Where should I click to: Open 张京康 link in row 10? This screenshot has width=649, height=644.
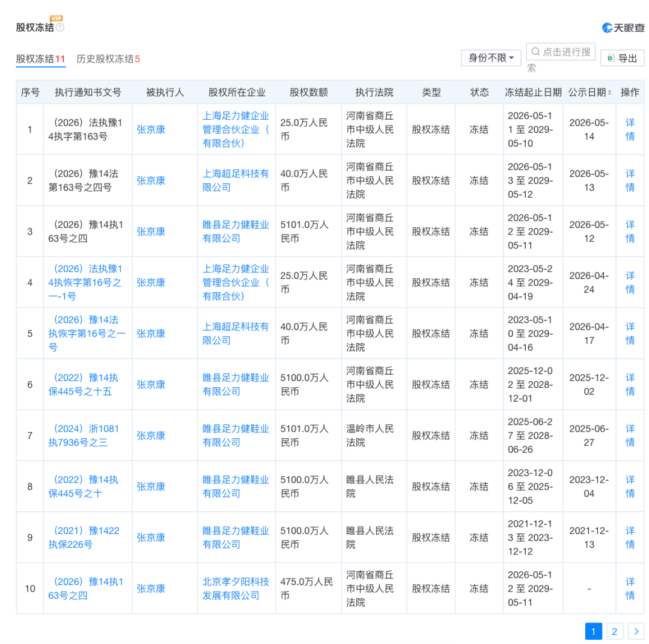pyautogui.click(x=151, y=589)
